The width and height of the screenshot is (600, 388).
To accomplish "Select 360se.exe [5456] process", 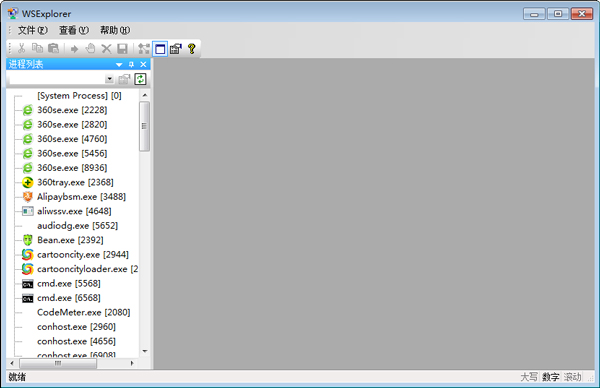I will (72, 153).
